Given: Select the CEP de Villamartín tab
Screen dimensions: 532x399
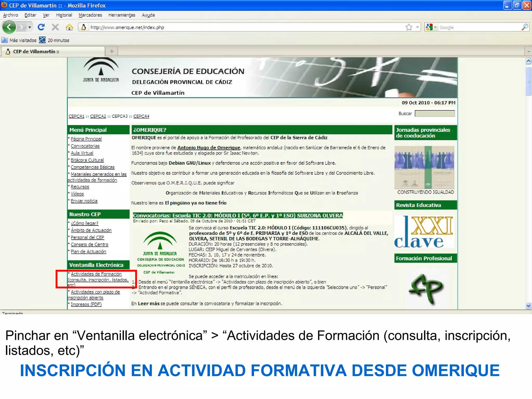Looking at the screenshot, I should point(36,51).
